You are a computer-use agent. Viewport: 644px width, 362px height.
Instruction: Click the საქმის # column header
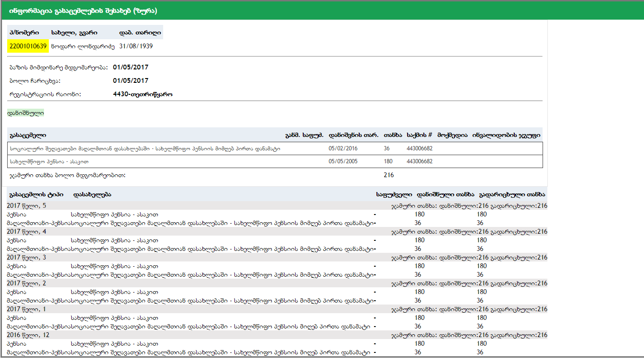click(419, 135)
